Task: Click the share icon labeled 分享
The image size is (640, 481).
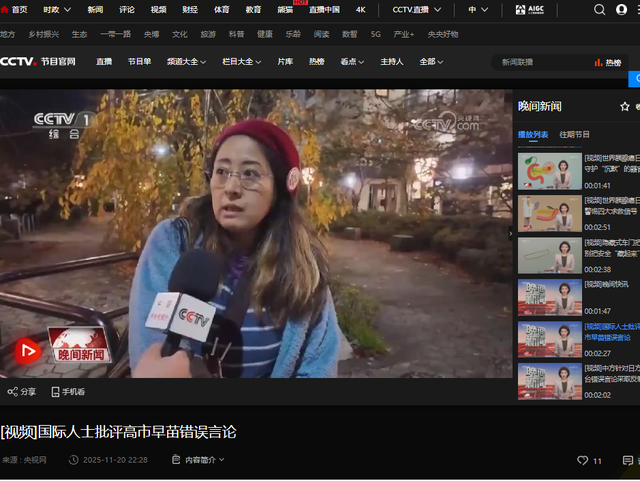Action: (x=12, y=392)
